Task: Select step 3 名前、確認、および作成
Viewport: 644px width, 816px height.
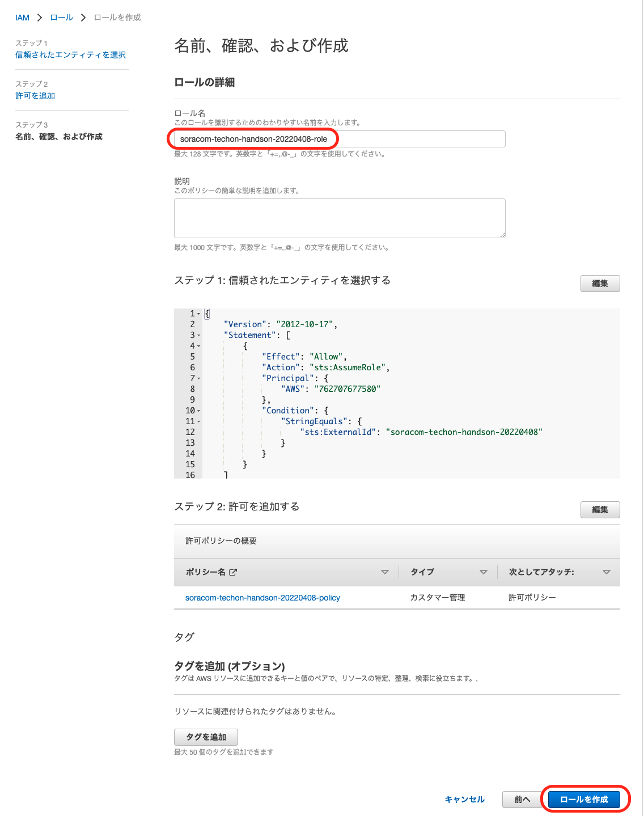Action: pyautogui.click(x=59, y=137)
